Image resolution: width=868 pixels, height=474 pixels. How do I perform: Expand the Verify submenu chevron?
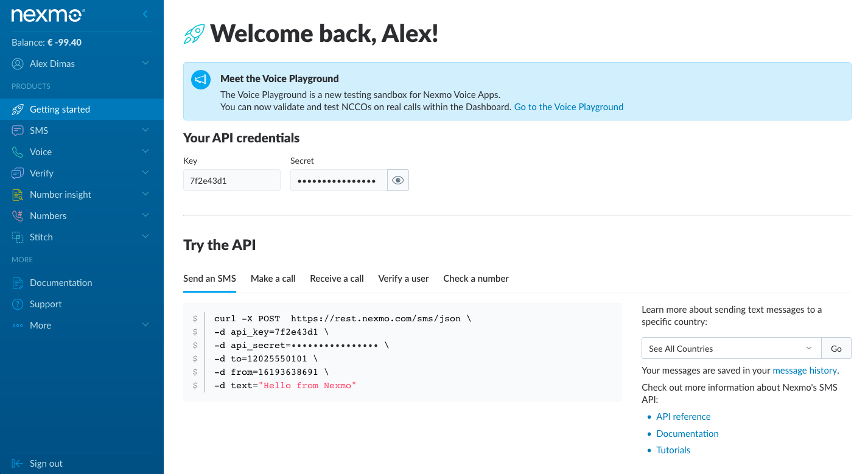[x=145, y=173]
